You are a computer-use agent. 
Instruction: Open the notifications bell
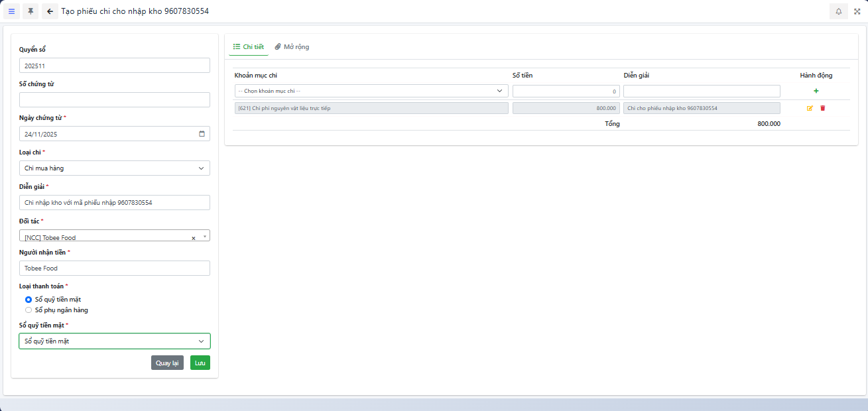coord(838,11)
